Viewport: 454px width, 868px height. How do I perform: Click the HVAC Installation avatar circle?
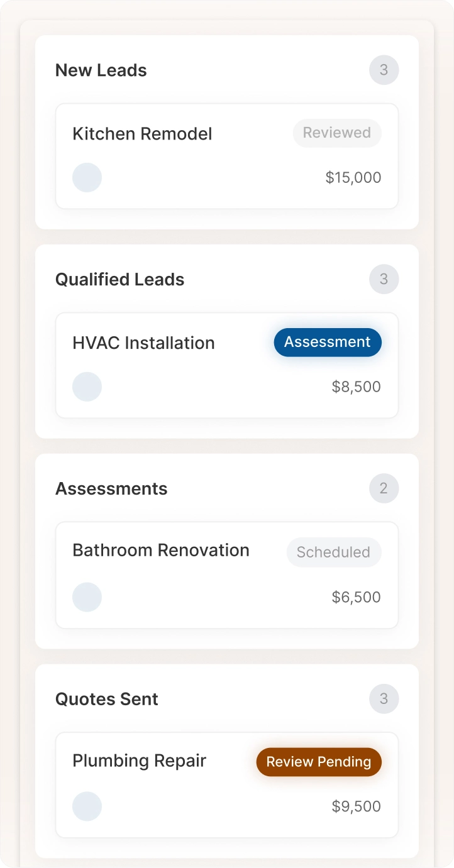[x=87, y=387]
